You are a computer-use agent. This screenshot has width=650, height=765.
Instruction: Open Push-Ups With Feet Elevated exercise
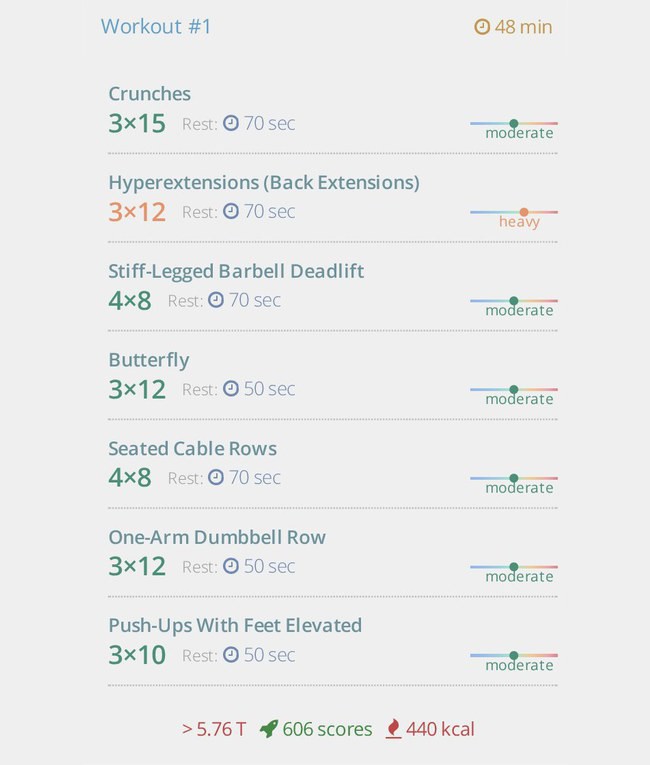click(x=235, y=625)
